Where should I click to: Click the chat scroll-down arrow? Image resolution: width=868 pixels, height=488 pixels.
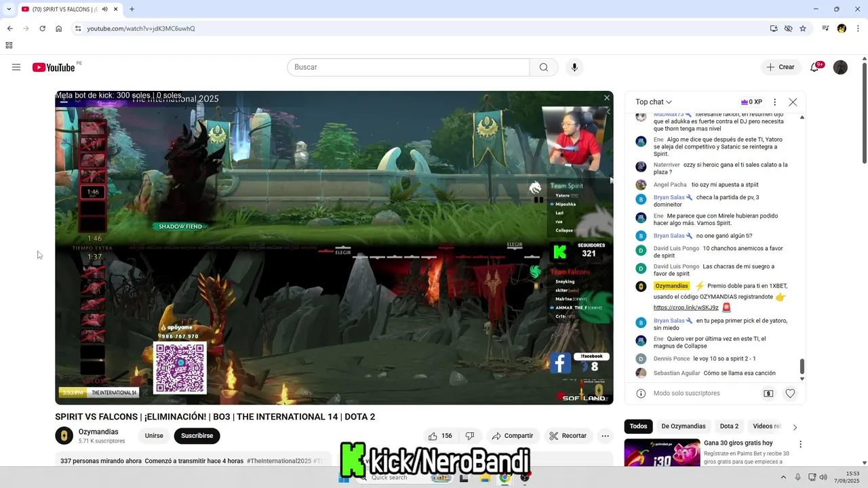pos(802,380)
